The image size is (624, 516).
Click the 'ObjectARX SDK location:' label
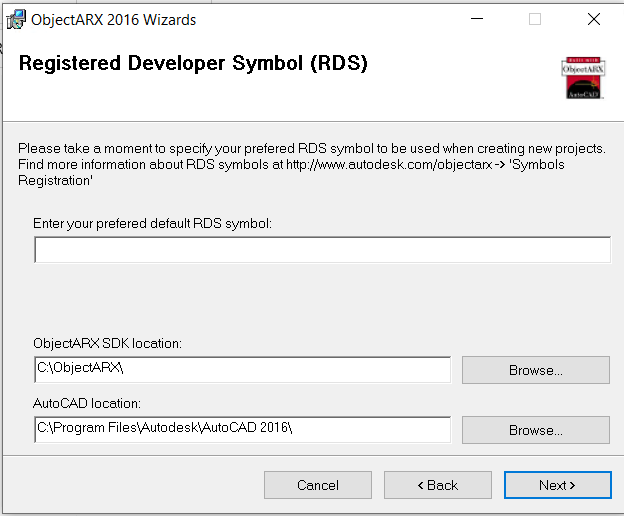point(107,343)
